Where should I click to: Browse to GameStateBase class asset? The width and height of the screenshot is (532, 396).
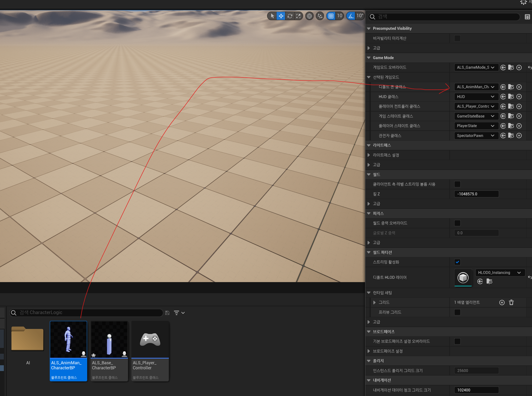[x=511, y=116]
